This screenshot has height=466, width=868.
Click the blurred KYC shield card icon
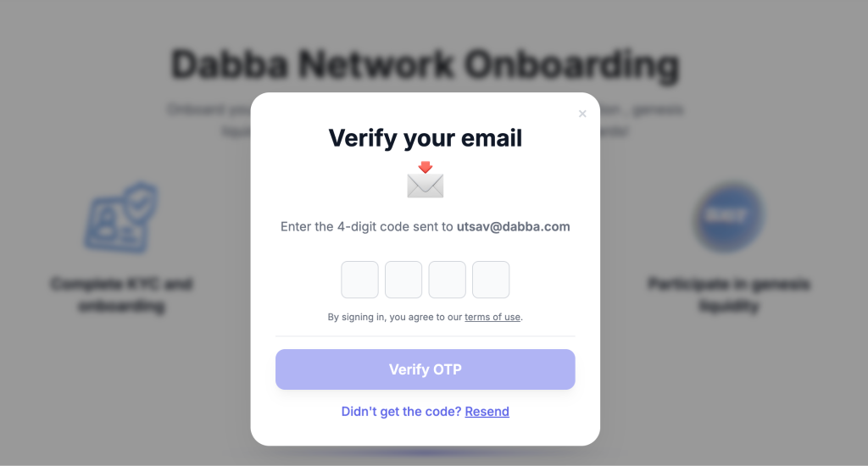click(x=122, y=218)
